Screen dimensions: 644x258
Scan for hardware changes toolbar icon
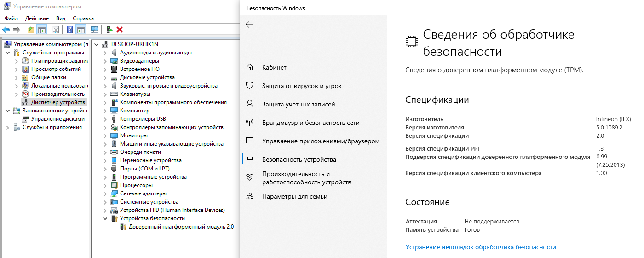[x=95, y=29]
